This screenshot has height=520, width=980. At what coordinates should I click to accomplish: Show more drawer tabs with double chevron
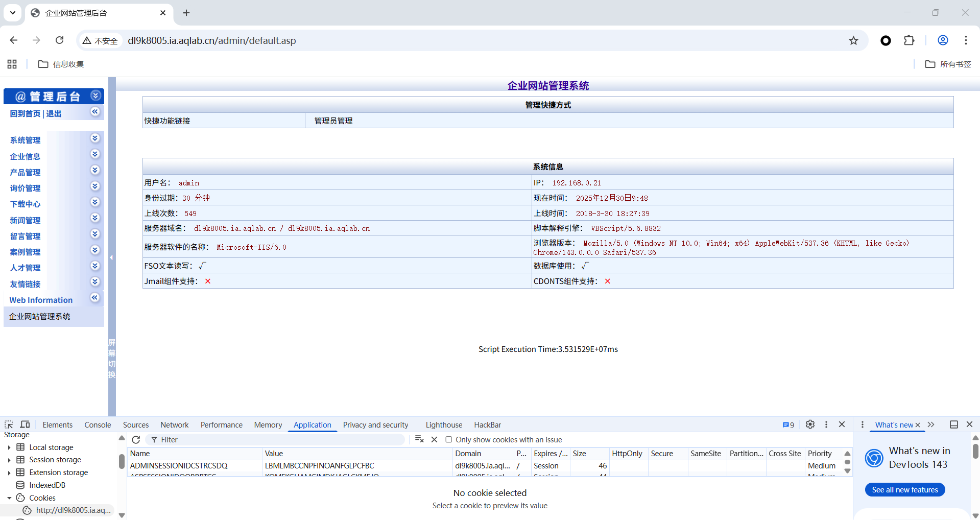tap(931, 424)
